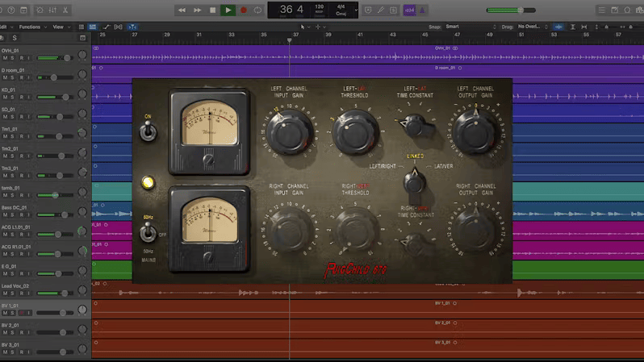Click the red Record button
This screenshot has height=362, width=644.
coord(244,10)
